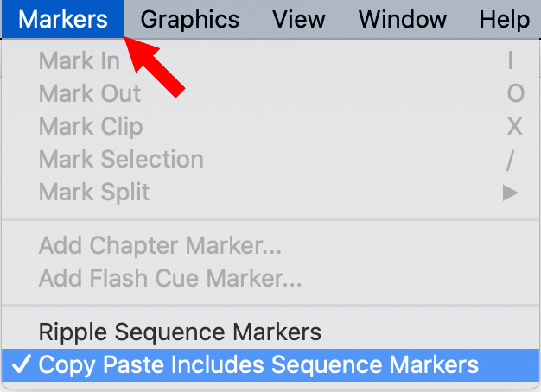Open the Window menu
This screenshot has height=392, width=541.
(x=403, y=18)
